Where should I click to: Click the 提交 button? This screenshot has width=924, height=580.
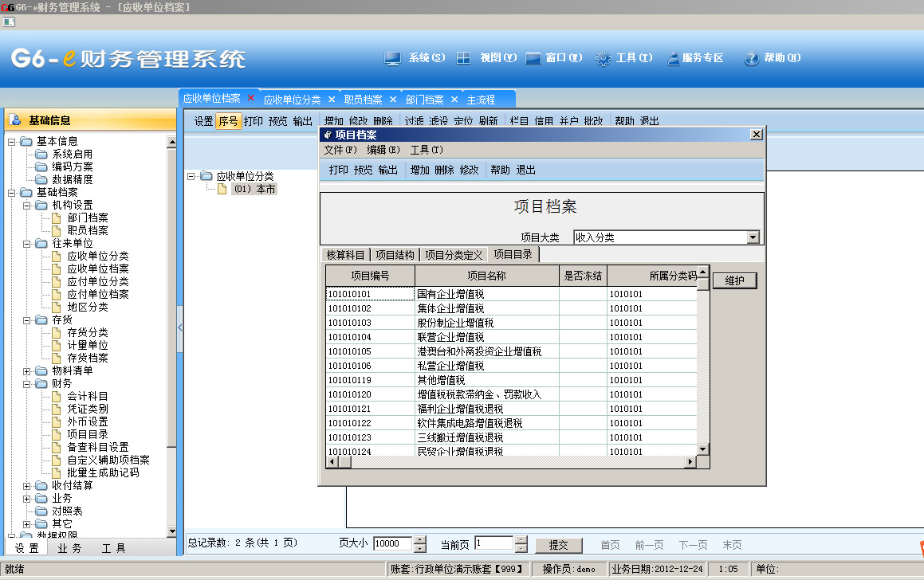pos(558,545)
